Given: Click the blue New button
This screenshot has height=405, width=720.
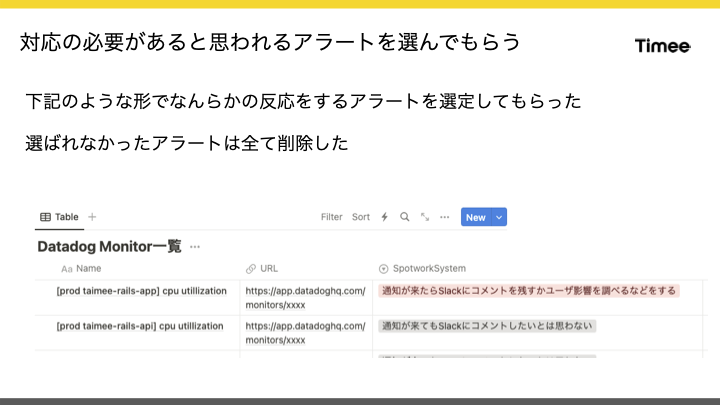Looking at the screenshot, I should 476,217.
